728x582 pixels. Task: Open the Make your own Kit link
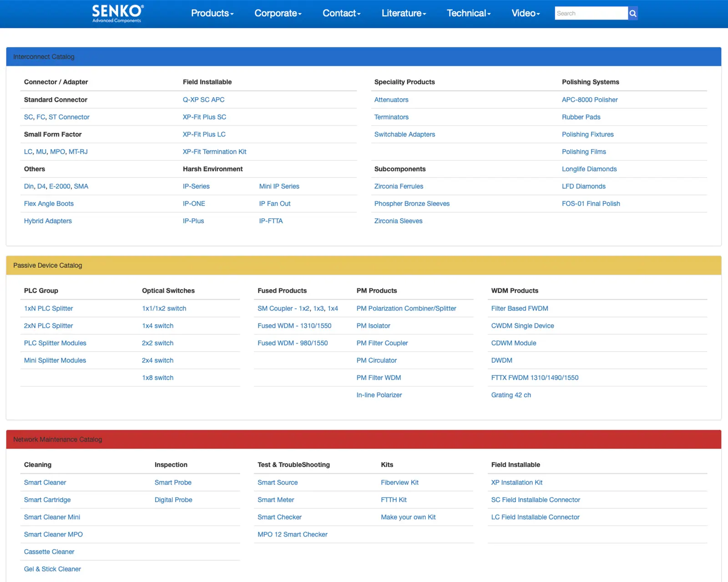(x=408, y=517)
